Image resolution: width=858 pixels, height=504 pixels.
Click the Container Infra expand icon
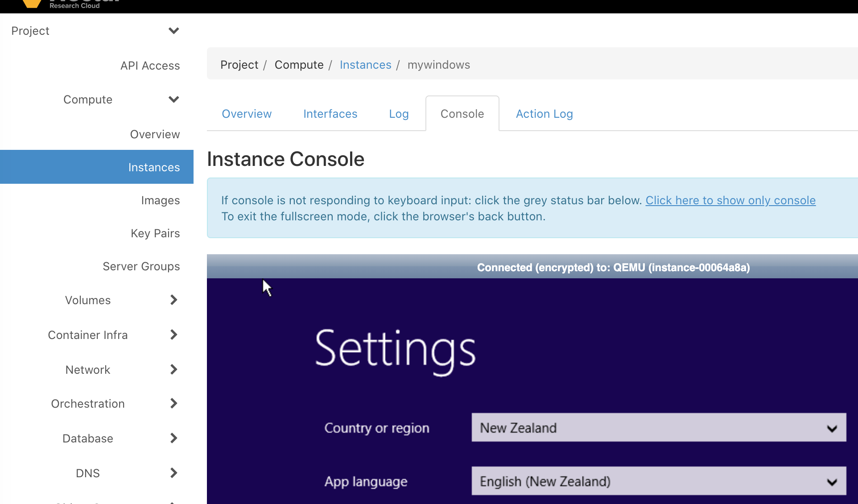[173, 335]
